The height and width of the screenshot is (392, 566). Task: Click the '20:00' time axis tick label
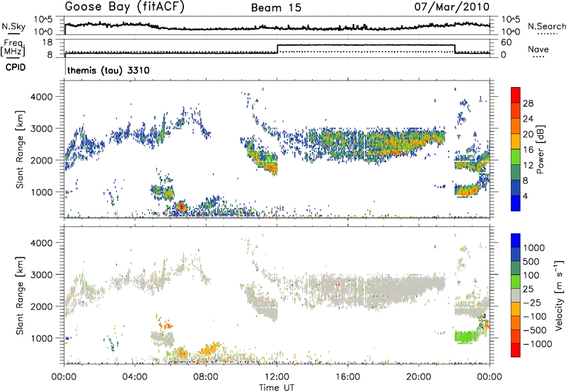point(418,377)
